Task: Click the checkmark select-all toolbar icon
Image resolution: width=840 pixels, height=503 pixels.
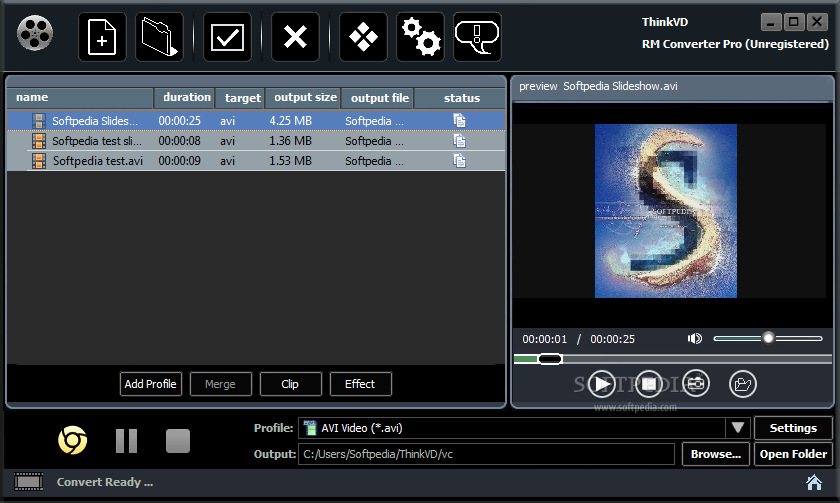Action: click(x=227, y=37)
